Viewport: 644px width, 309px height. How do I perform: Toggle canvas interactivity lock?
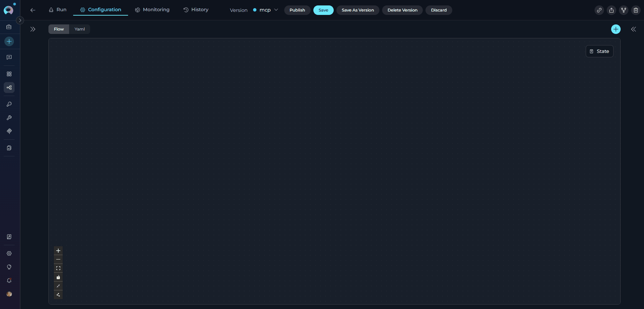58,277
